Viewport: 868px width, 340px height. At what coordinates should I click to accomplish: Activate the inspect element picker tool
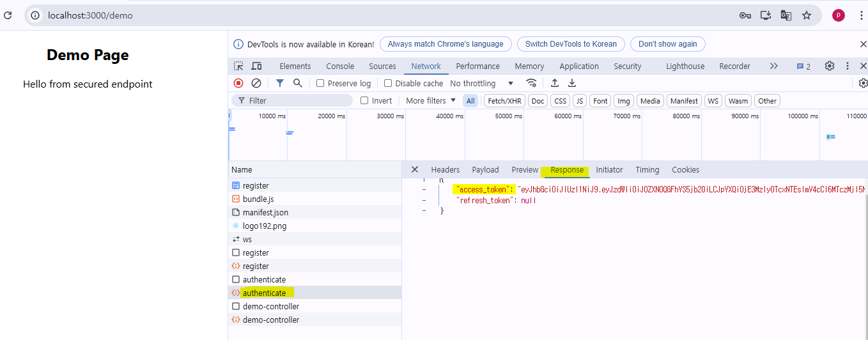pyautogui.click(x=238, y=66)
